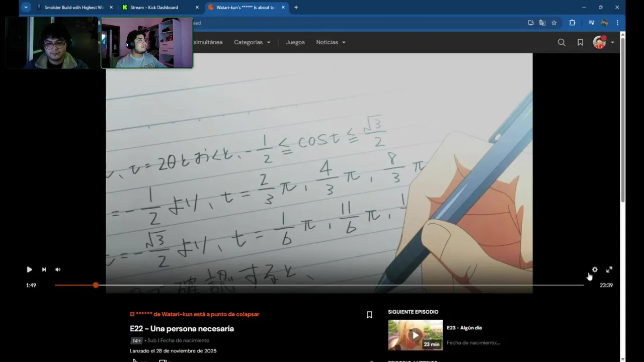Add episode to watchlist bookmark beside title
Viewport: 644px width, 362px height.
[x=369, y=315]
